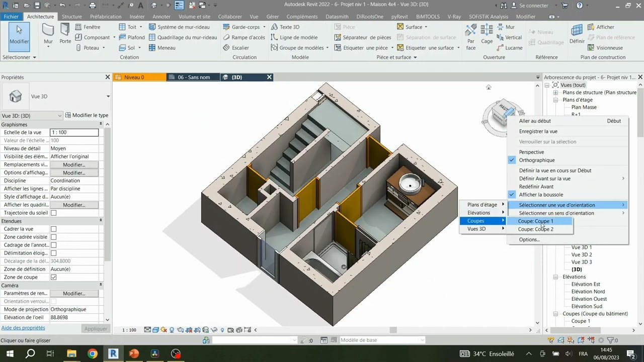Image resolution: width=644 pixels, height=362 pixels.
Task: Click the Visionneuse viewer tool
Action: 605,48
